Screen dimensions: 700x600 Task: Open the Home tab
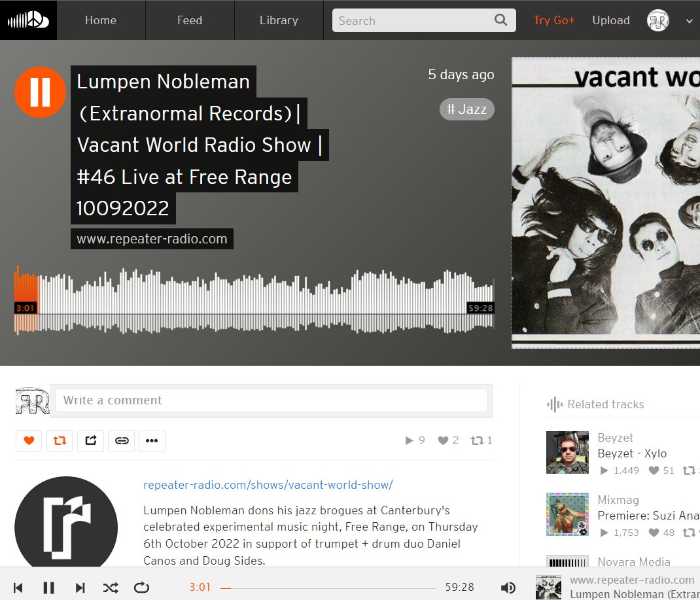pyautogui.click(x=101, y=20)
